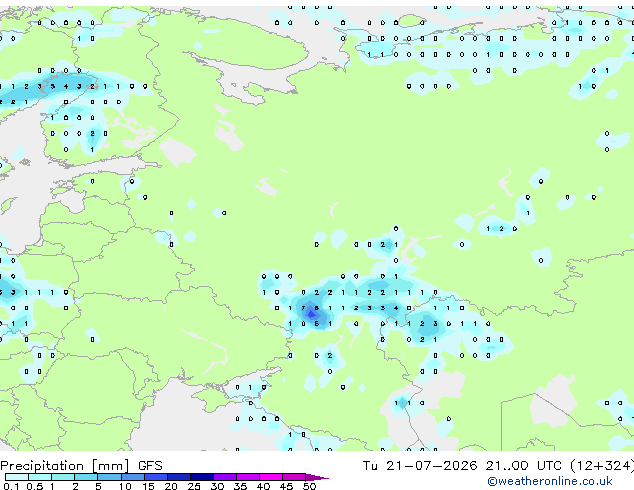Viewport: 634px width, 490px height.
Task: Select the 15–20 mm blue legend box
Action: pos(156,477)
